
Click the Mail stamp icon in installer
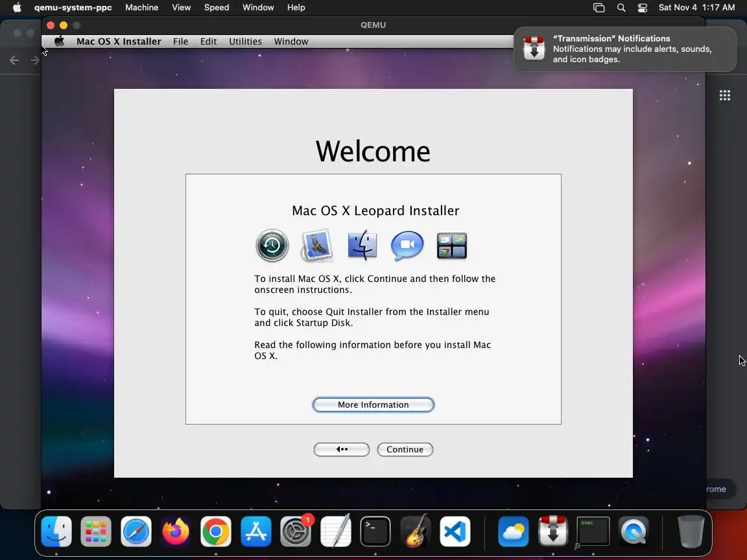(317, 245)
